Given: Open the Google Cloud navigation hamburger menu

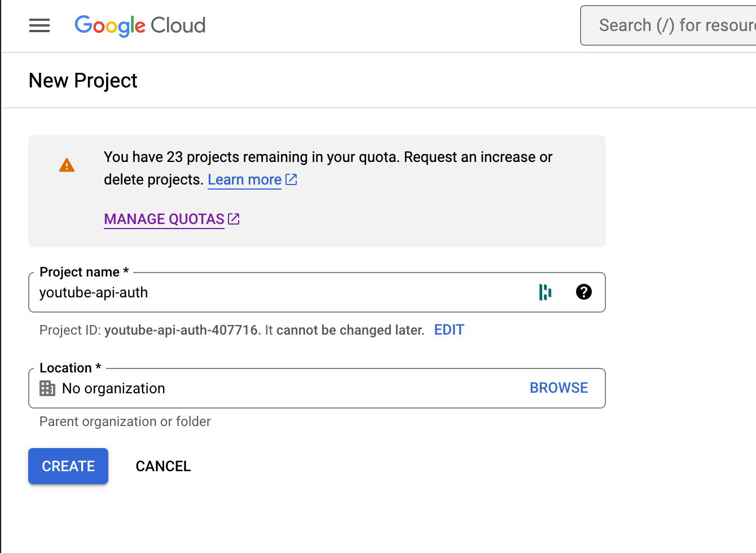Looking at the screenshot, I should tap(39, 25).
